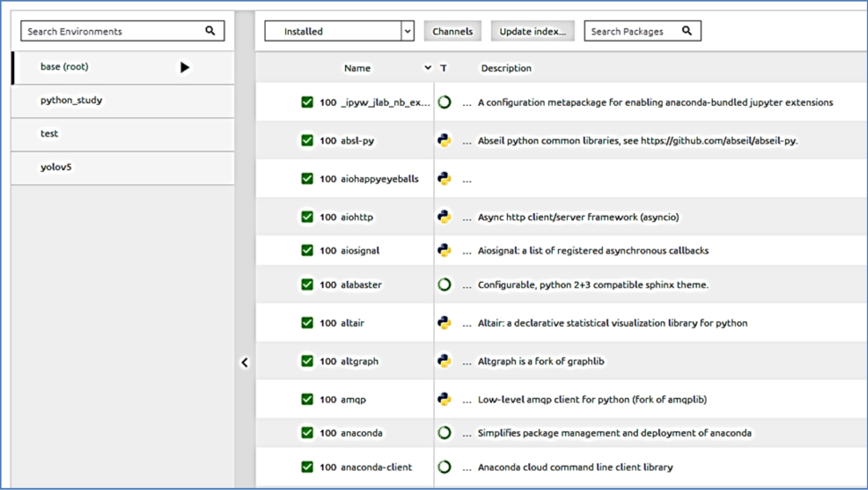Click the package name altgraph
This screenshot has height=490, width=868.
click(360, 361)
